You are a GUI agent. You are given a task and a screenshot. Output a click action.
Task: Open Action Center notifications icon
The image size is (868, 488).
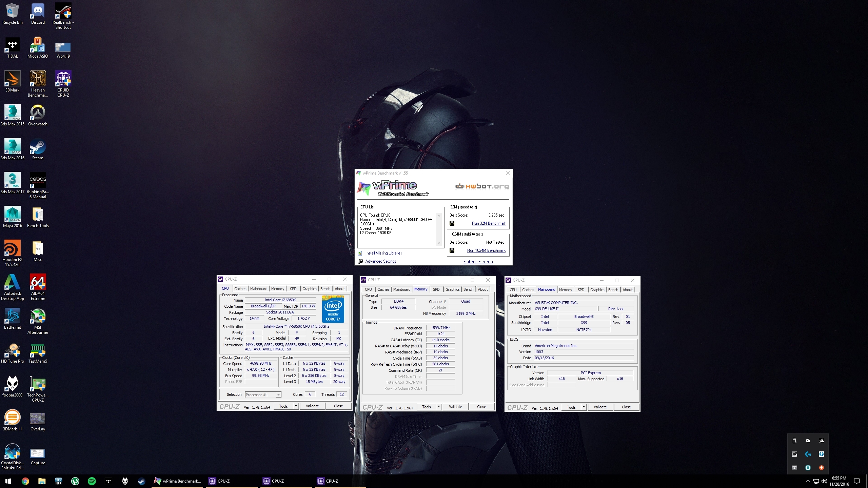coord(857,481)
